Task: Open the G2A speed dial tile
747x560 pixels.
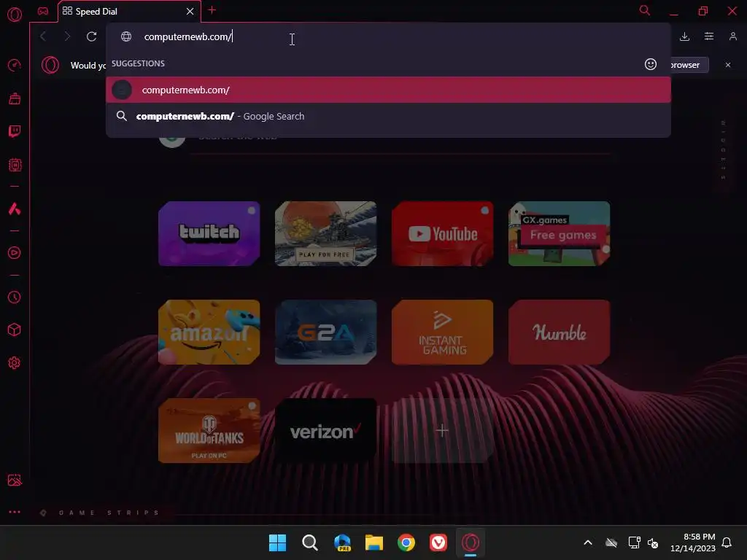Action: 326,332
